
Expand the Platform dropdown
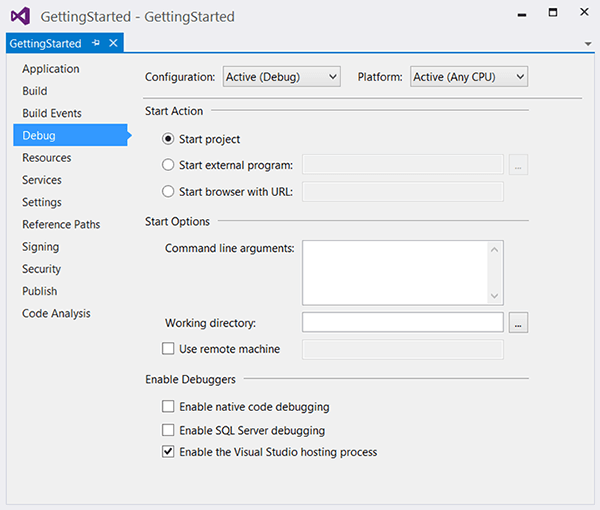coord(469,77)
